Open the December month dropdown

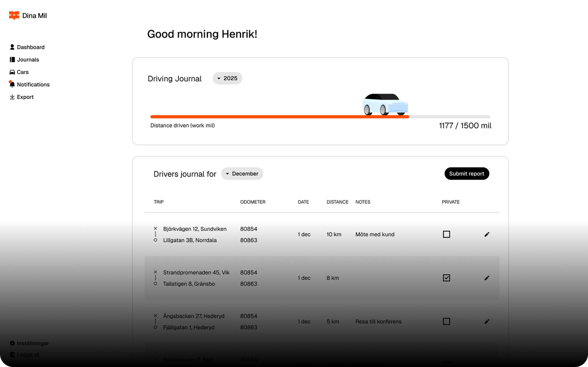(x=242, y=174)
